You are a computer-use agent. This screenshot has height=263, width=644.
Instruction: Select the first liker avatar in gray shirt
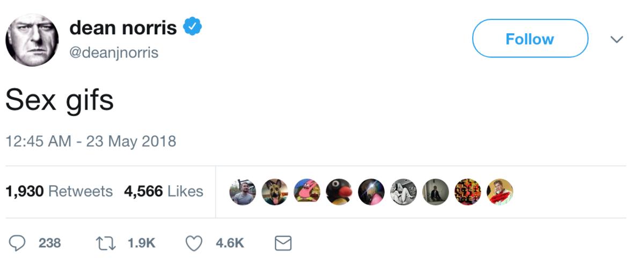(243, 192)
